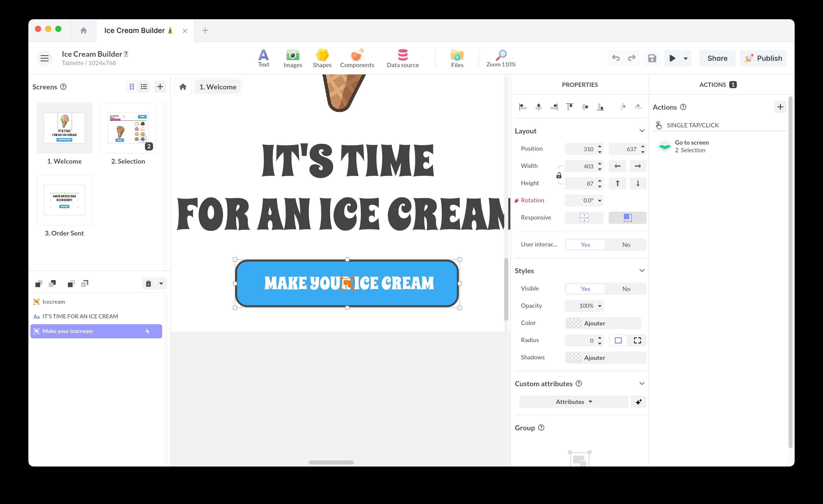Click the Publish button
Image resolution: width=823 pixels, height=504 pixels.
tap(763, 59)
